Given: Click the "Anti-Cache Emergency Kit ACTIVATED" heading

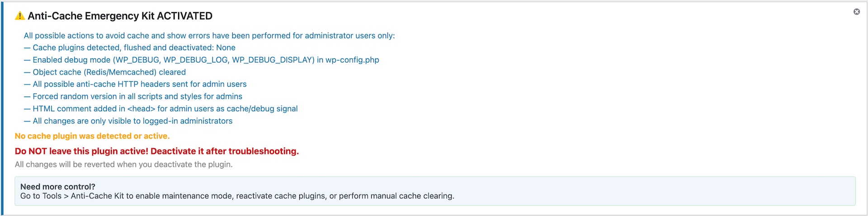Looking at the screenshot, I should tap(120, 16).
